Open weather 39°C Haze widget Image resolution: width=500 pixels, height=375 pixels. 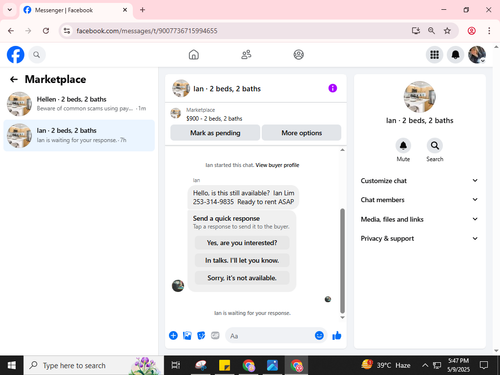coord(386,365)
